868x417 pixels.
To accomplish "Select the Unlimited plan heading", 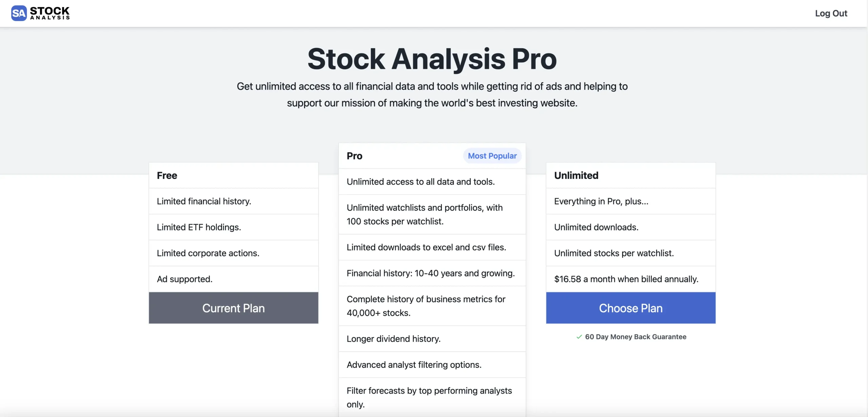I will click(576, 175).
